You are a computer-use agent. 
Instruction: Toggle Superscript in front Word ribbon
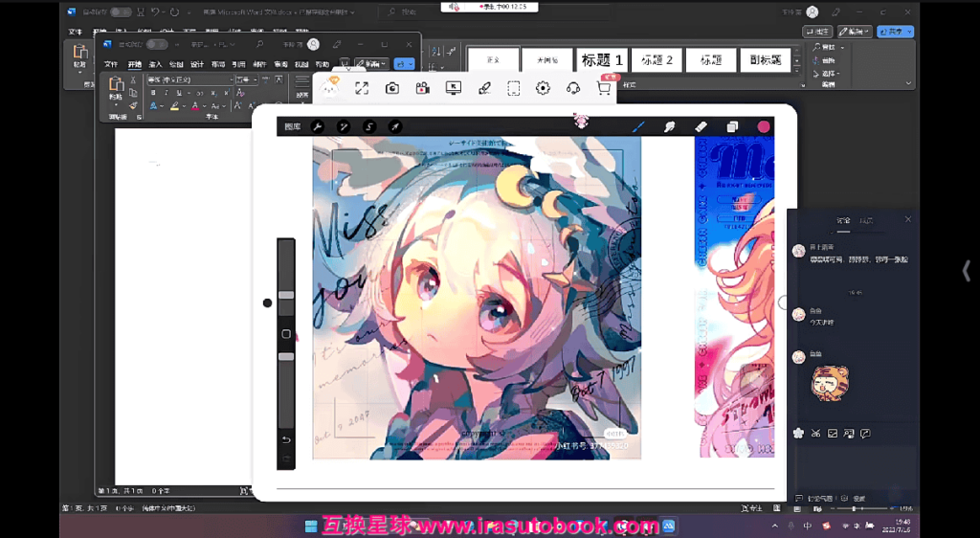pyautogui.click(x=226, y=93)
